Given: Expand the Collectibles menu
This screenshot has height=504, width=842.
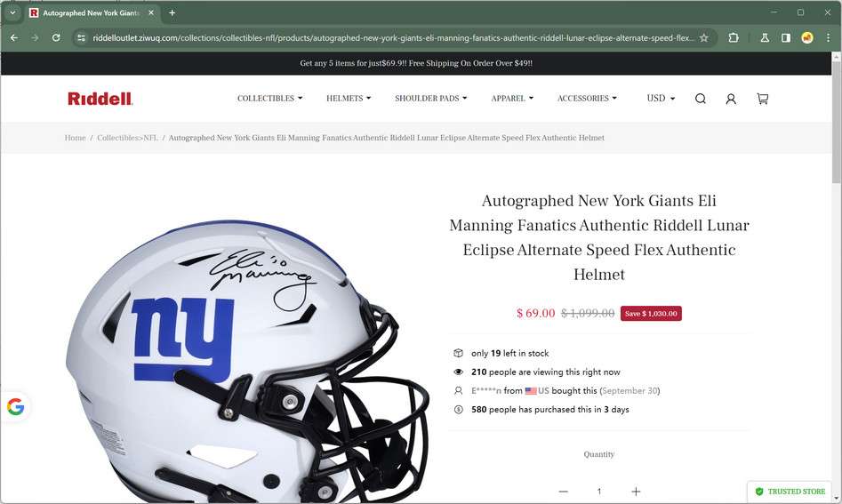Looking at the screenshot, I should pos(269,99).
